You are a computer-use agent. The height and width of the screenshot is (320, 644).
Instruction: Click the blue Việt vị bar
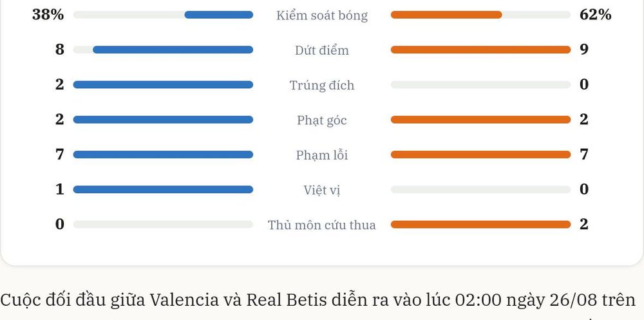click(x=163, y=189)
